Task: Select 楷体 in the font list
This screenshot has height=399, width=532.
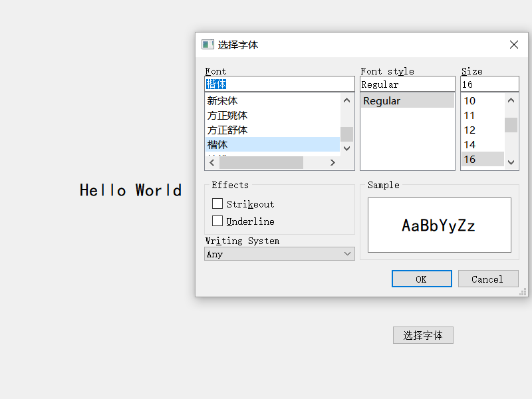Action: (x=273, y=144)
